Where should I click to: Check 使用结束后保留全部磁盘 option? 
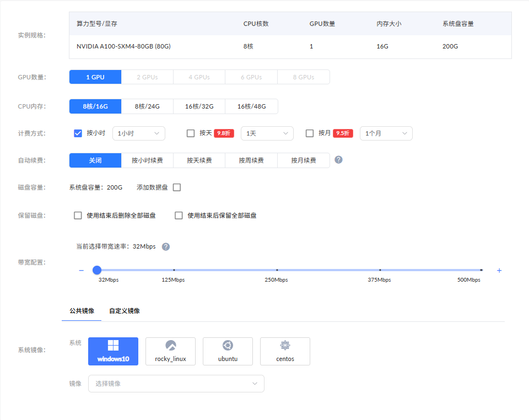tap(179, 215)
